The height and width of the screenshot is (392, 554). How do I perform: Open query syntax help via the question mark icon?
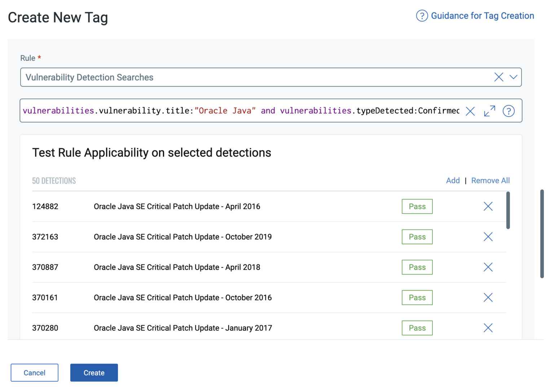click(509, 111)
